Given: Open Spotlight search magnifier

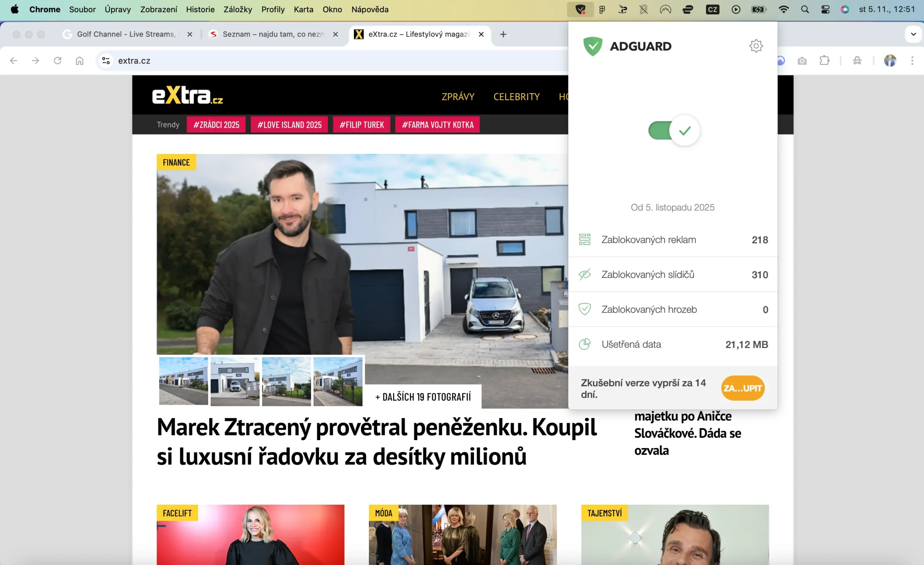Looking at the screenshot, I should pyautogui.click(x=805, y=9).
